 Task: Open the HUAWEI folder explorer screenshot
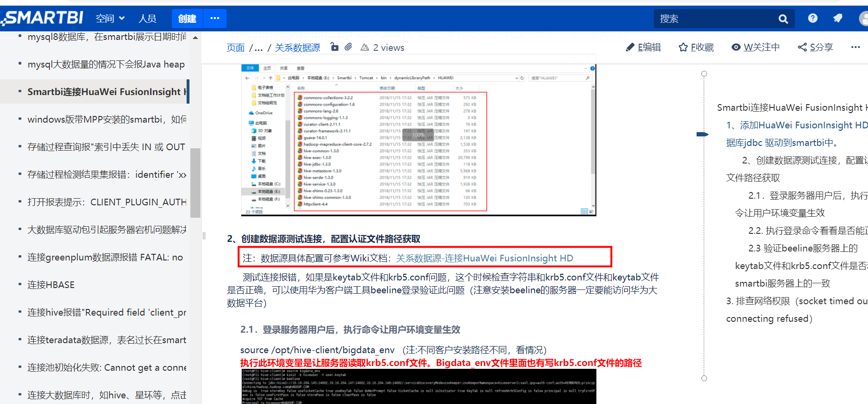click(418, 140)
